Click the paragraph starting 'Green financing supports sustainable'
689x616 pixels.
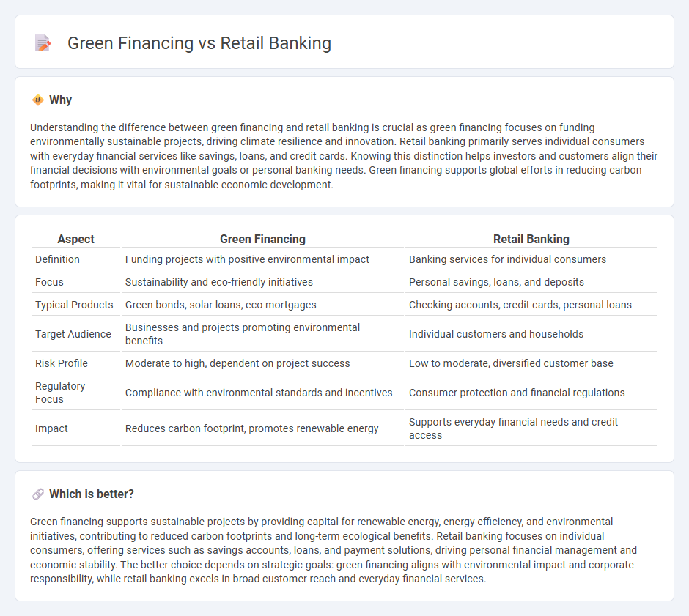coord(334,550)
